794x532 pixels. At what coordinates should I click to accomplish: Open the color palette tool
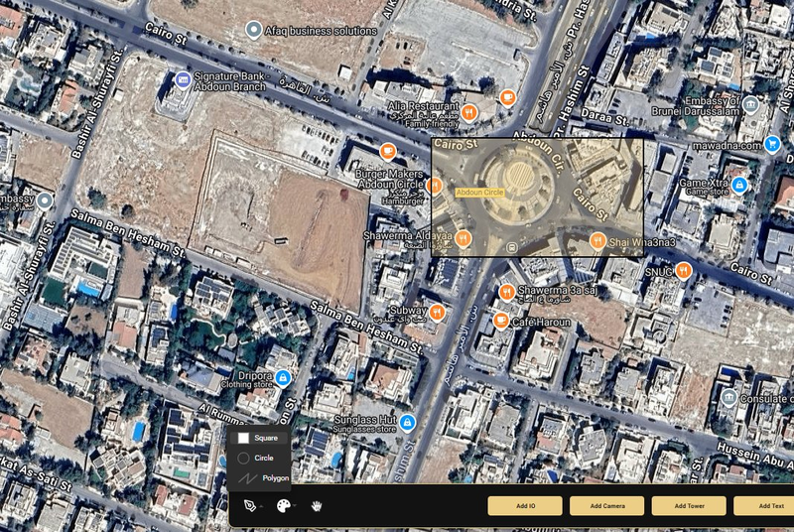(283, 505)
